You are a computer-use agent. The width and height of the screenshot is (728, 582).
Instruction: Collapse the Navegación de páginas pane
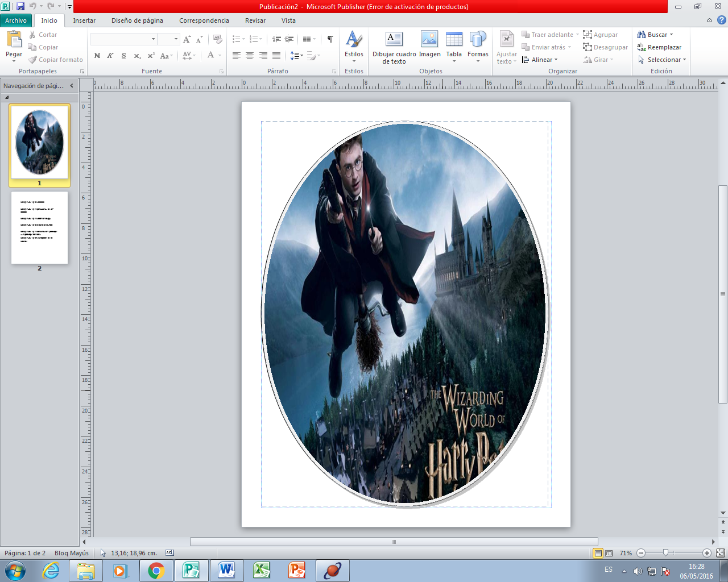coord(72,86)
